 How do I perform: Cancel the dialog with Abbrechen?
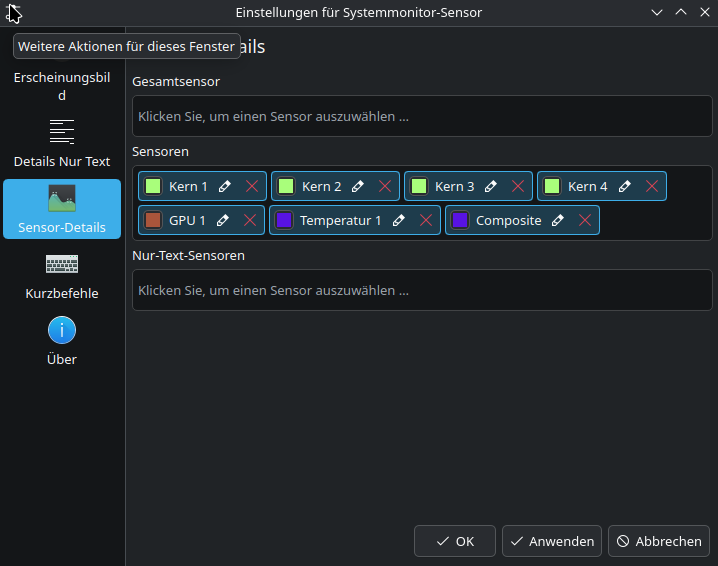[659, 541]
